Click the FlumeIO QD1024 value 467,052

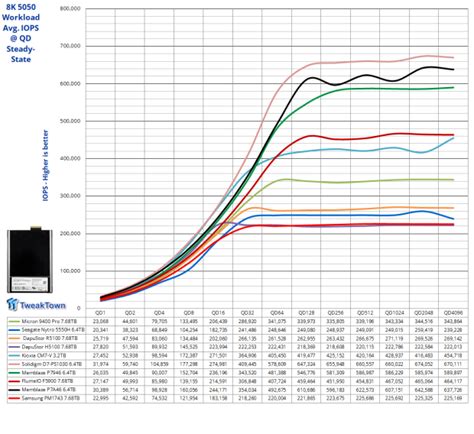[x=394, y=381]
